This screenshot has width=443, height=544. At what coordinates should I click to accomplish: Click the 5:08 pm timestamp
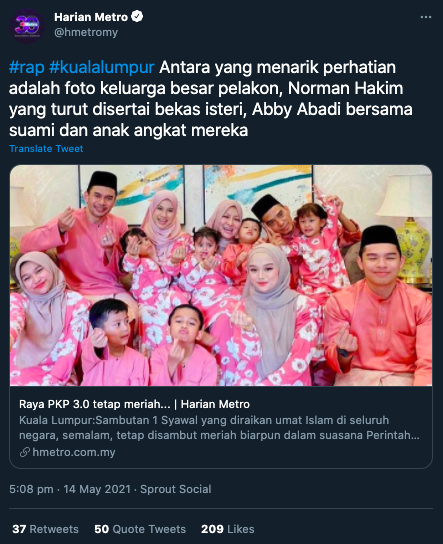point(31,489)
